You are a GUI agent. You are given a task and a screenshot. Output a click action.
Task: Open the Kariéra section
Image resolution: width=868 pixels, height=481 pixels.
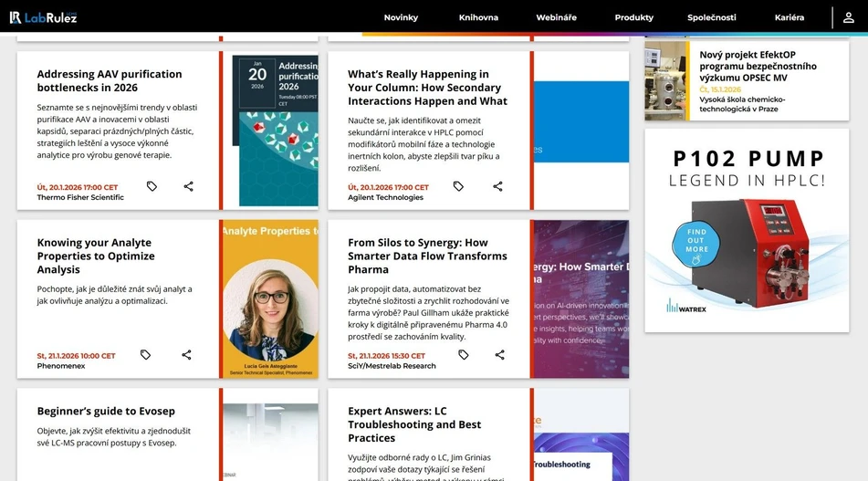[x=790, y=17]
